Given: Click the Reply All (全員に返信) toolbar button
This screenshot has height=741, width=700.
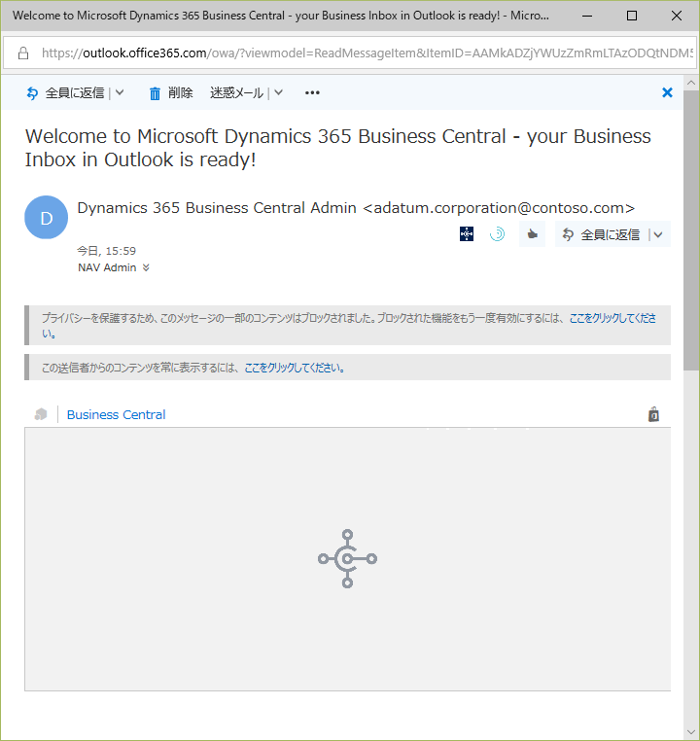Looking at the screenshot, I should tap(65, 93).
